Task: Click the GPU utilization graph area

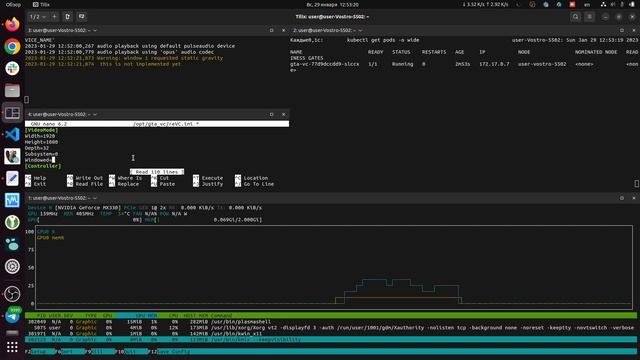Action: [x=334, y=267]
